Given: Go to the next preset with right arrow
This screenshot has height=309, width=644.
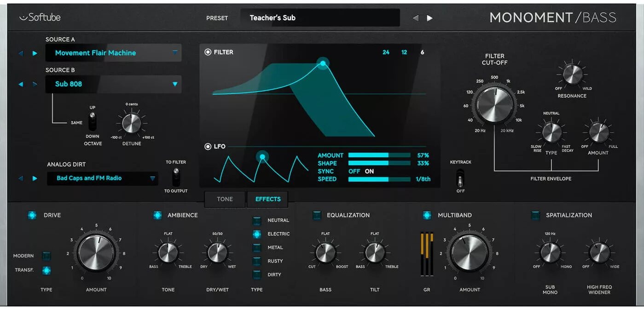Looking at the screenshot, I should [429, 18].
